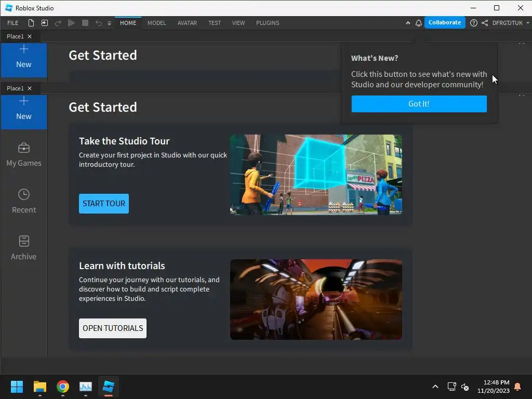Click the Undo arrow icon

tap(98, 23)
